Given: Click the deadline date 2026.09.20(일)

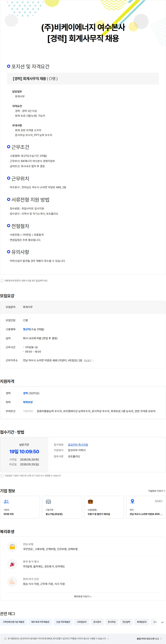Looking at the screenshot, I should pyautogui.click(x=30, y=464).
